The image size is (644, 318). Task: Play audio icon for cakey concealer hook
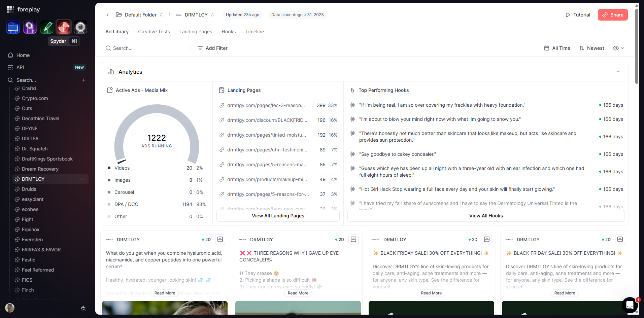pyautogui.click(x=352, y=154)
